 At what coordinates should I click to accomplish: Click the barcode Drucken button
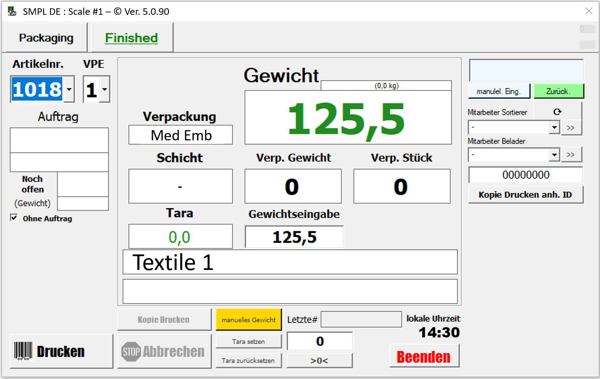(62, 351)
